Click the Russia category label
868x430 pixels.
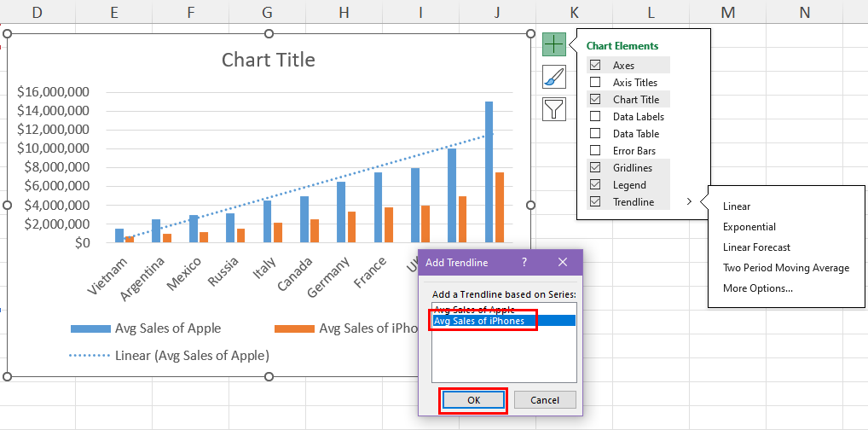click(223, 271)
